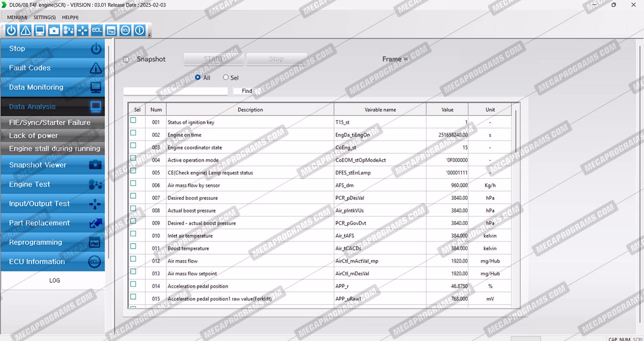Tick the checkbox for Acceleration pedal position row
Image resolution: width=644 pixels, height=341 pixels.
[133, 284]
